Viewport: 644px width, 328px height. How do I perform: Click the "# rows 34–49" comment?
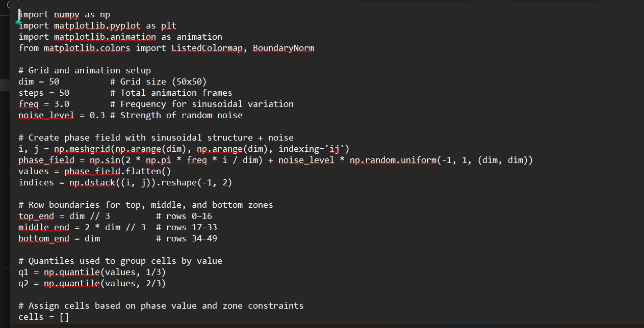click(x=187, y=238)
